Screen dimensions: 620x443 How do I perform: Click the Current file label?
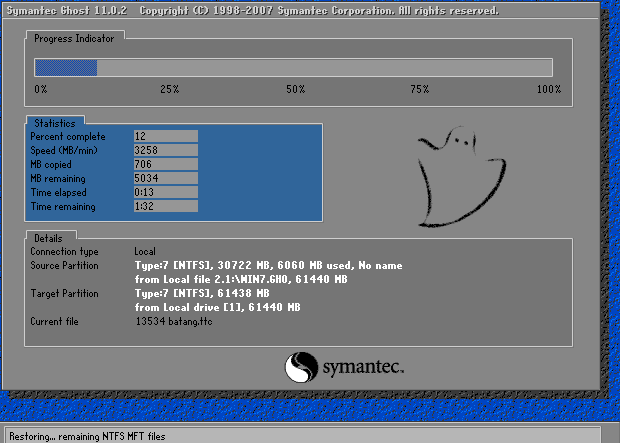click(54, 322)
